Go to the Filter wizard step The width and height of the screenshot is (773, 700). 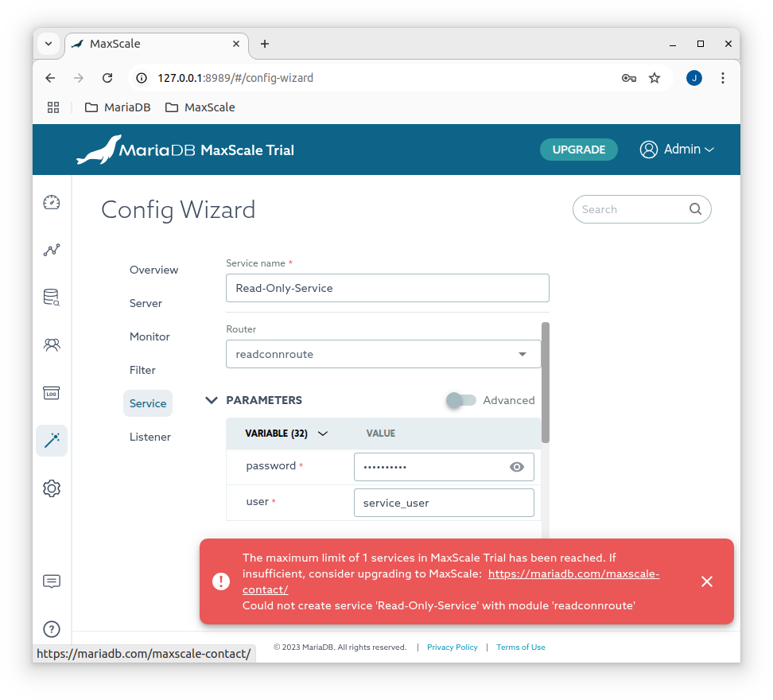[142, 370]
